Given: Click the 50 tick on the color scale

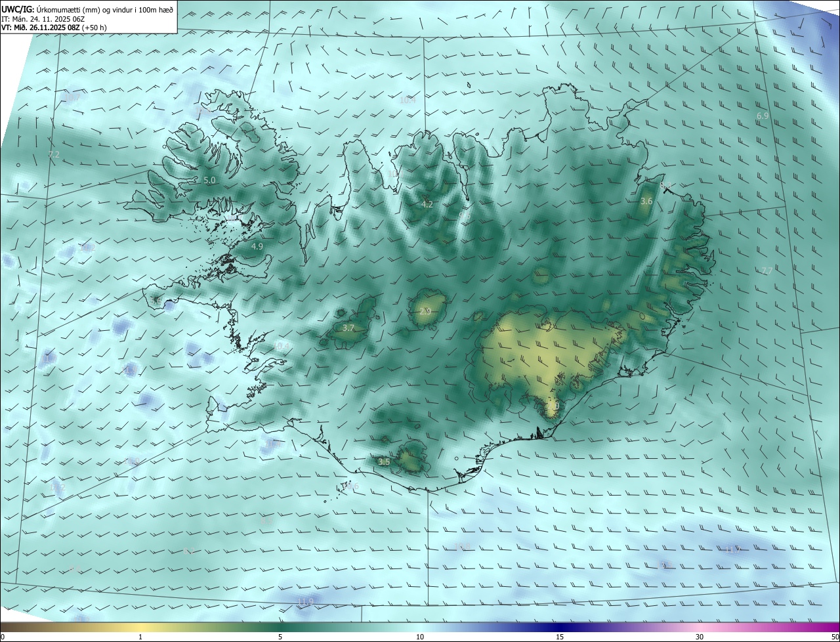Looking at the screenshot, I should 835,637.
